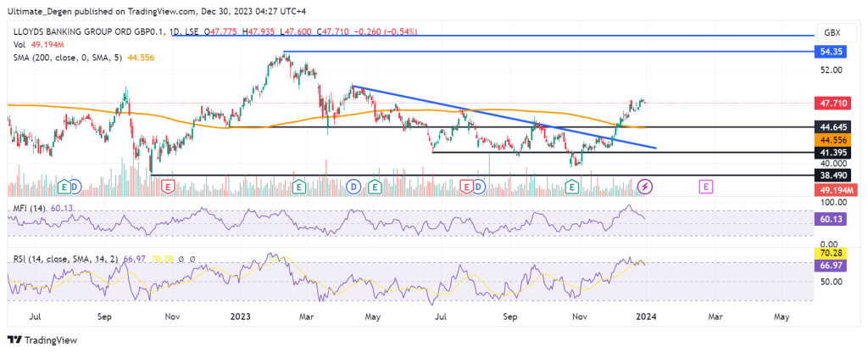
Task: Click the red 49.194M volume label
Action: point(837,191)
